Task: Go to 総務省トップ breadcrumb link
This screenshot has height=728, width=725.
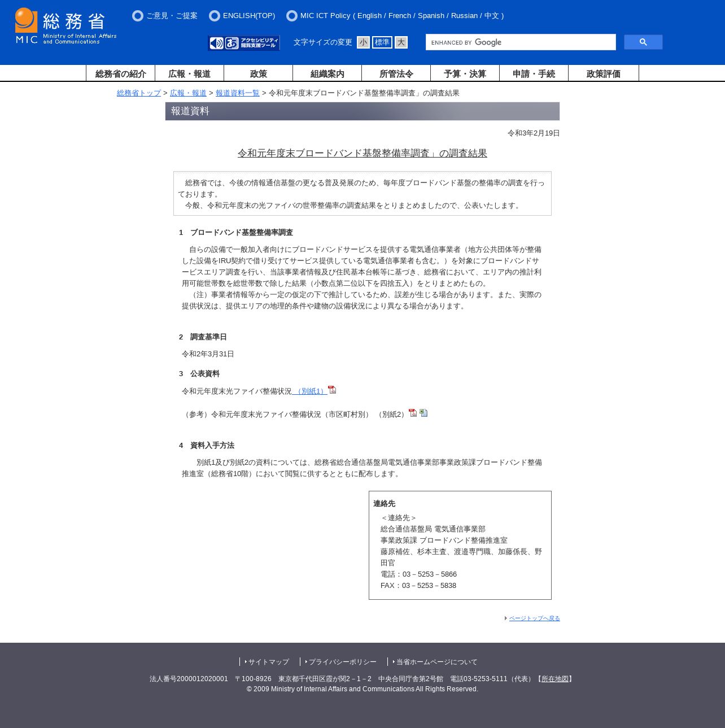Action: pos(139,93)
